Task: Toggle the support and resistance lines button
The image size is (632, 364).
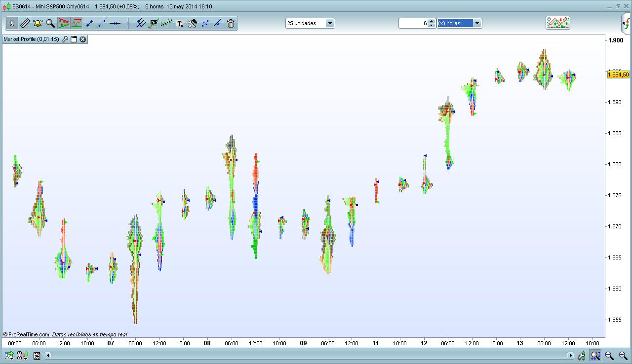Action: tap(76, 23)
